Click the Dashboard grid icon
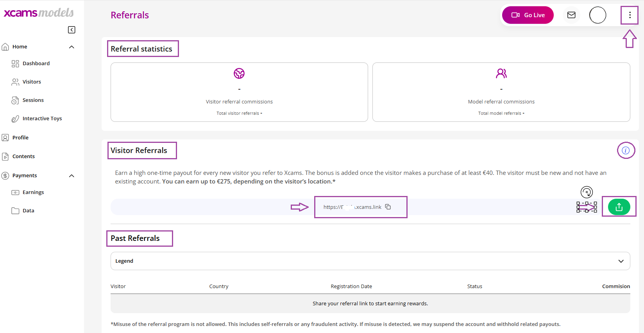644x333 pixels. click(15, 64)
